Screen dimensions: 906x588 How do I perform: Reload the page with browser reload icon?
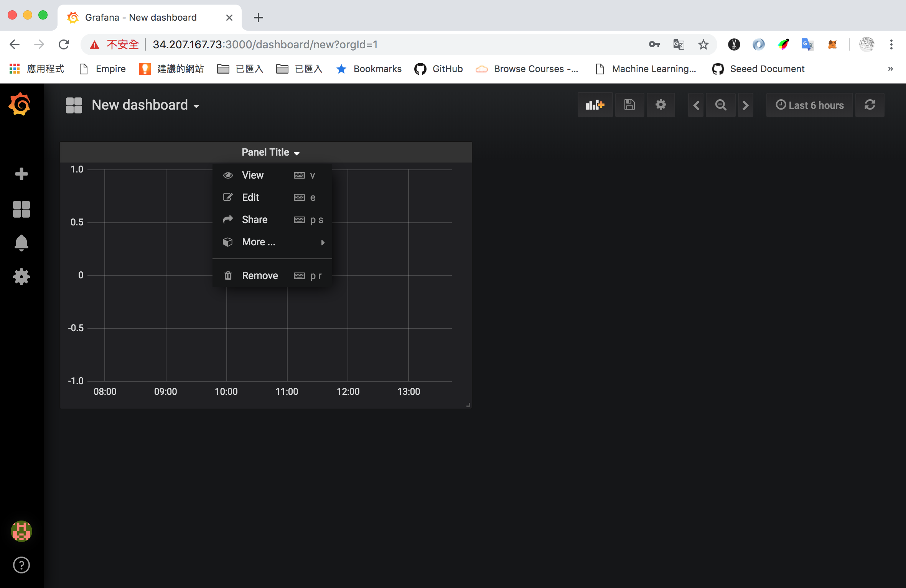click(64, 44)
